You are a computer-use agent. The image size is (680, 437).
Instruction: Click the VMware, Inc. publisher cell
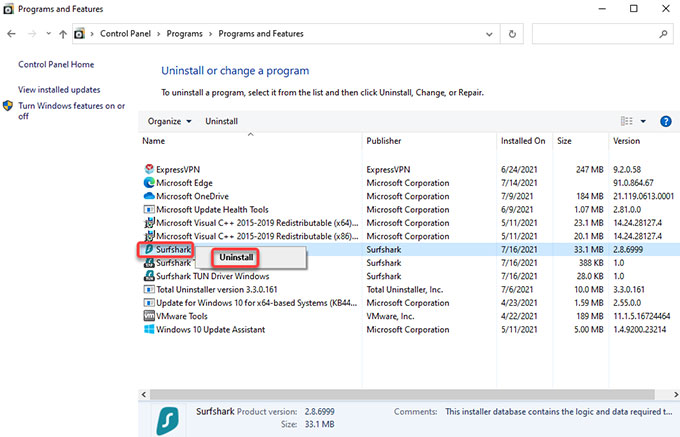pos(390,316)
